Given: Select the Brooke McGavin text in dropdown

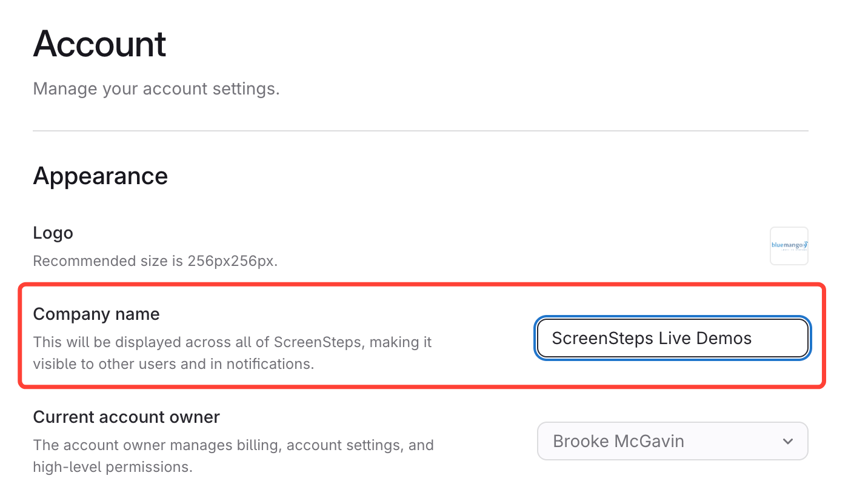Looking at the screenshot, I should pyautogui.click(x=618, y=441).
